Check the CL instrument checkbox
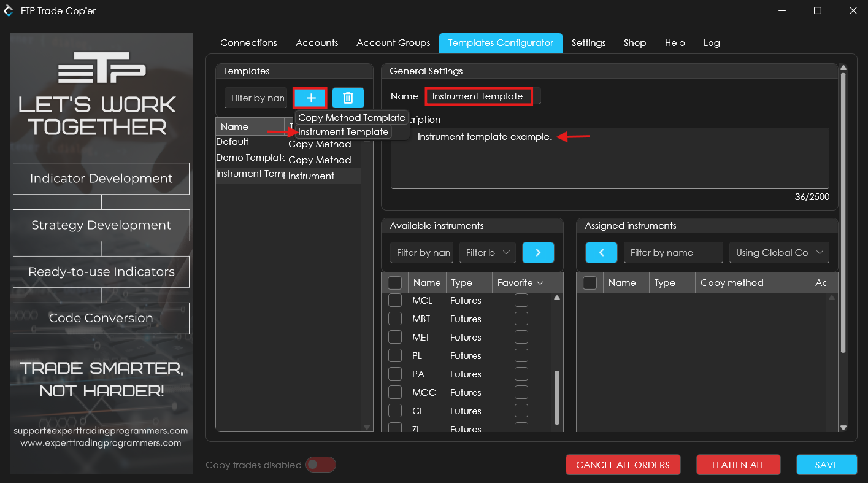The width and height of the screenshot is (868, 483). pos(395,411)
